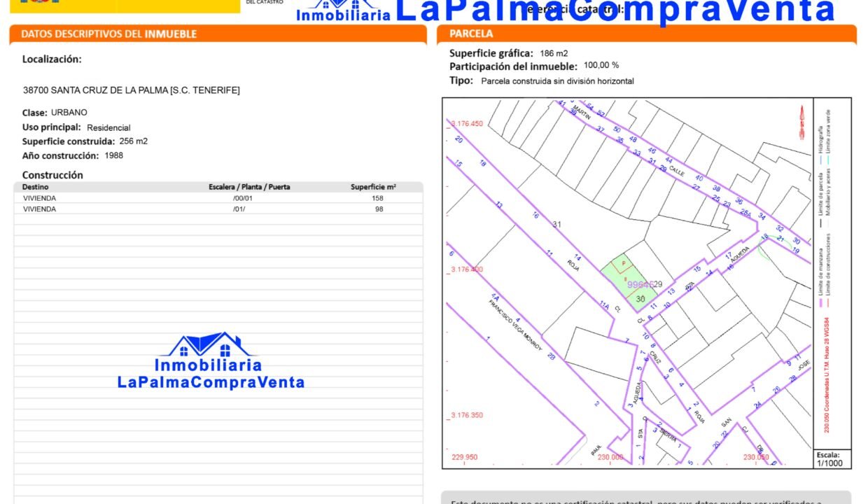Click 'Parcela construida sin división horizontal' type text

(558, 81)
